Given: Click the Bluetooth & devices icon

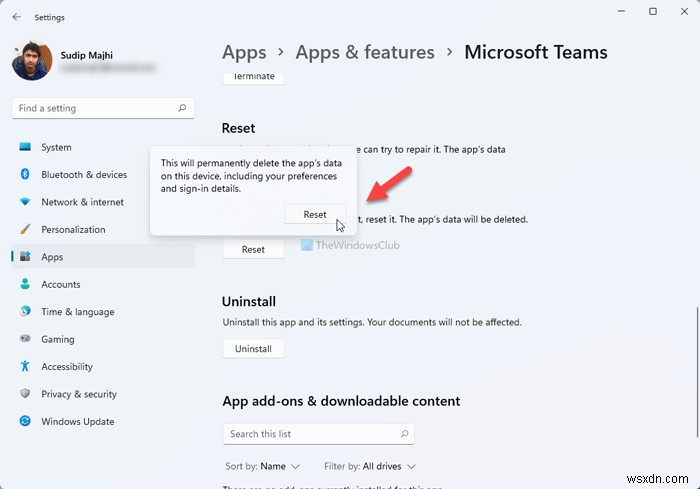Looking at the screenshot, I should tap(25, 174).
